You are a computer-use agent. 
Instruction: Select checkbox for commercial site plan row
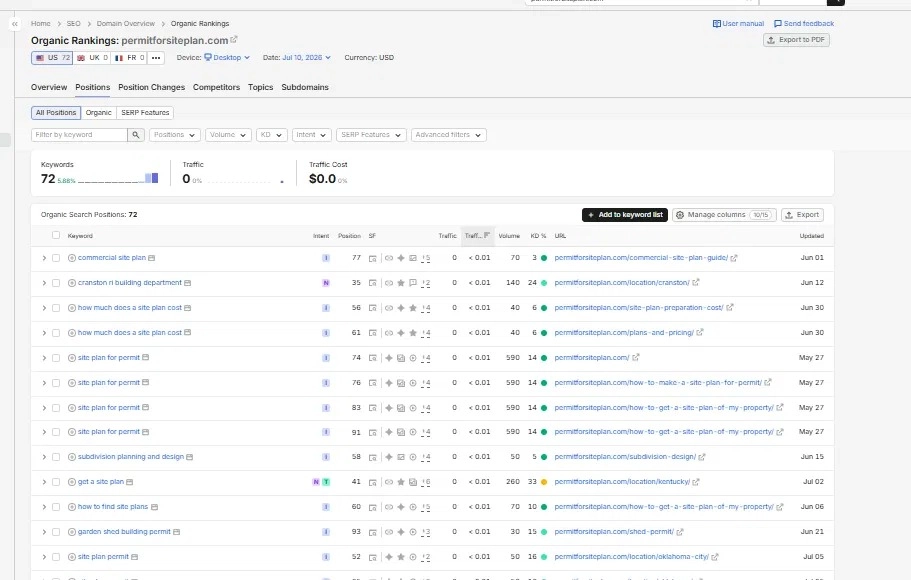(56, 258)
